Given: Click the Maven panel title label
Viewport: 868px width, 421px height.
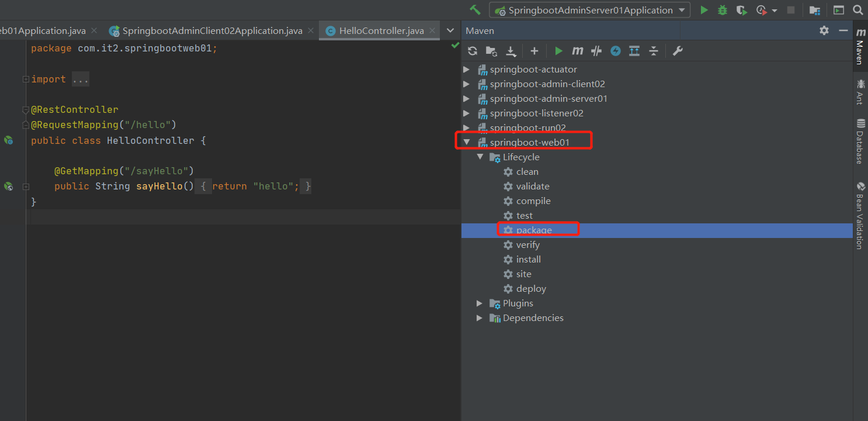Looking at the screenshot, I should (x=480, y=30).
